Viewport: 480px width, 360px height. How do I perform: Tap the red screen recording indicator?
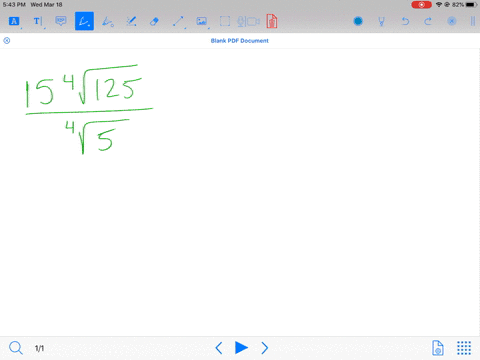421,5
